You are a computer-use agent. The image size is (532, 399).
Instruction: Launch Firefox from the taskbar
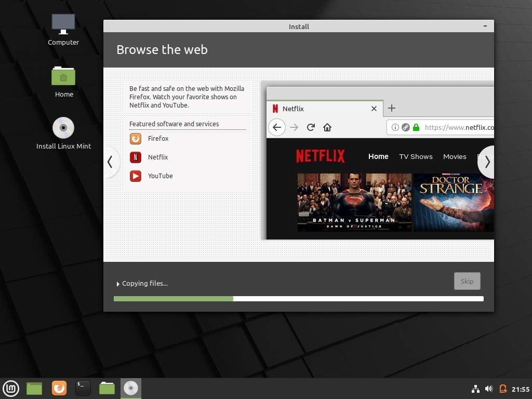click(x=59, y=388)
